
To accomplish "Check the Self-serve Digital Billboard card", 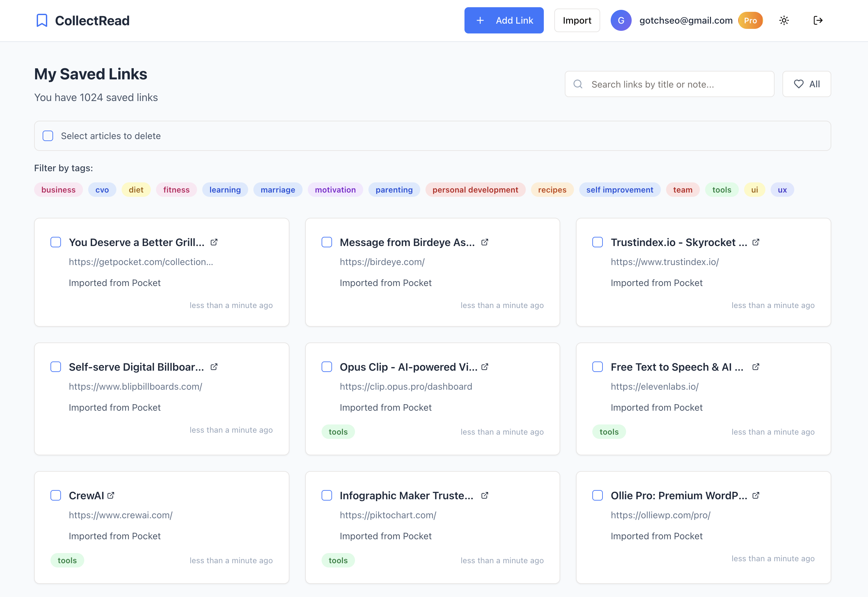I will click(56, 367).
